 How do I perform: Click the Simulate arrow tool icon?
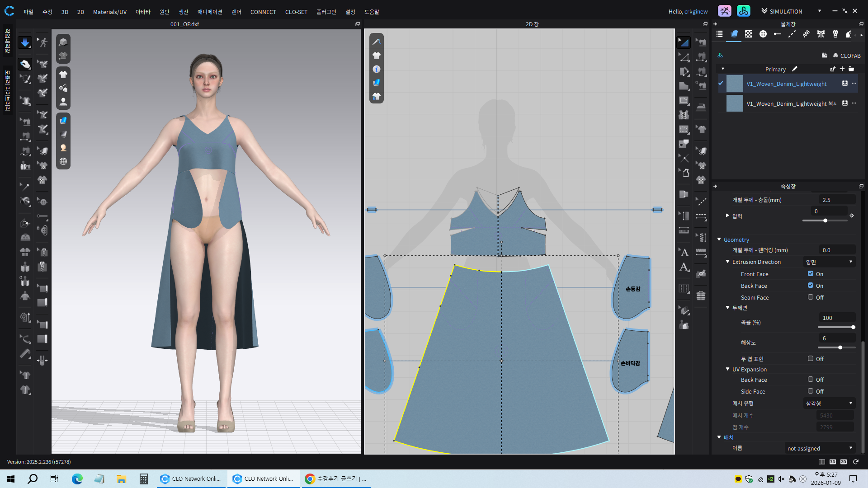click(x=25, y=42)
